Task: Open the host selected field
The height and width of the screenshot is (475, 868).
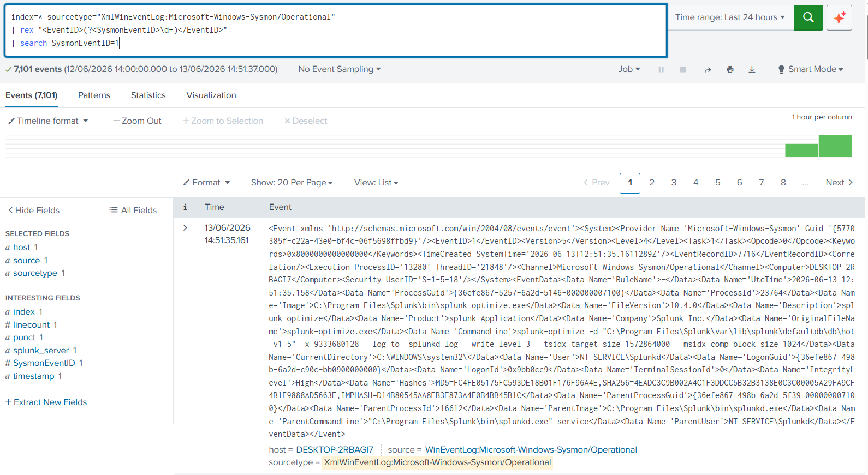Action: [x=22, y=248]
